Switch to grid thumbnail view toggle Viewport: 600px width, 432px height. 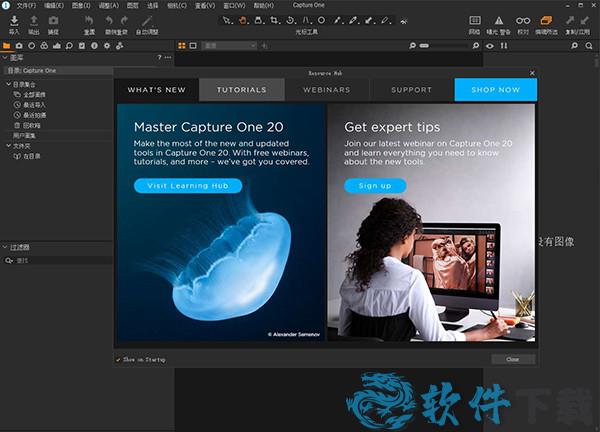pyautogui.click(x=182, y=45)
